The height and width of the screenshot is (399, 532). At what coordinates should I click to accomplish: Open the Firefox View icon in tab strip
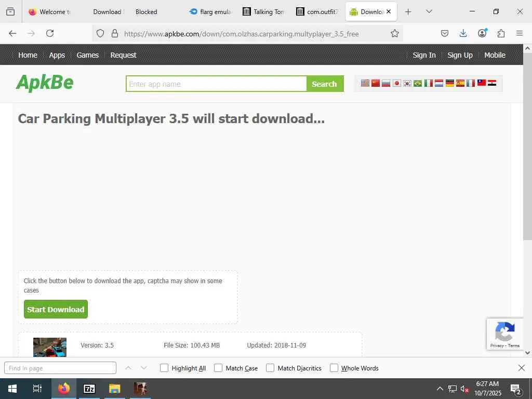pos(10,11)
